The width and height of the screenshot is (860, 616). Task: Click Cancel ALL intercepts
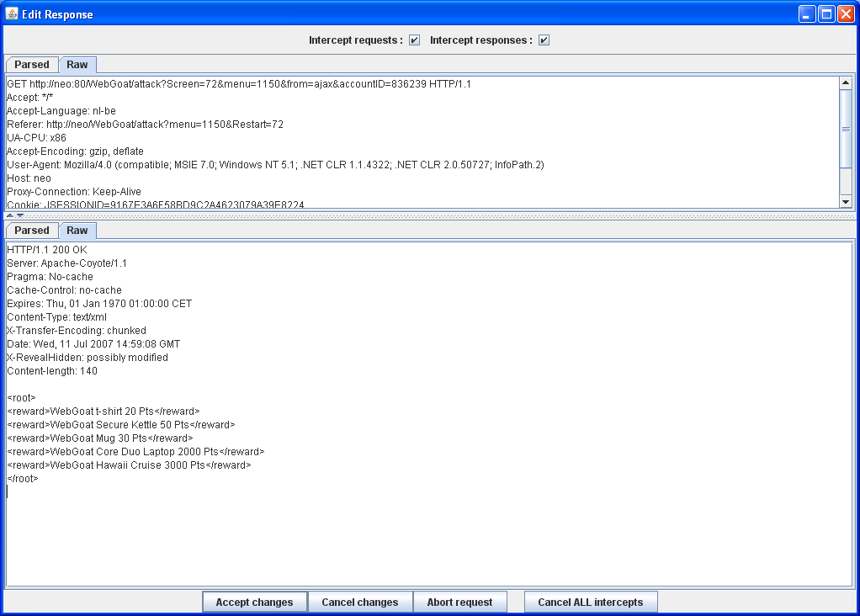(x=591, y=603)
